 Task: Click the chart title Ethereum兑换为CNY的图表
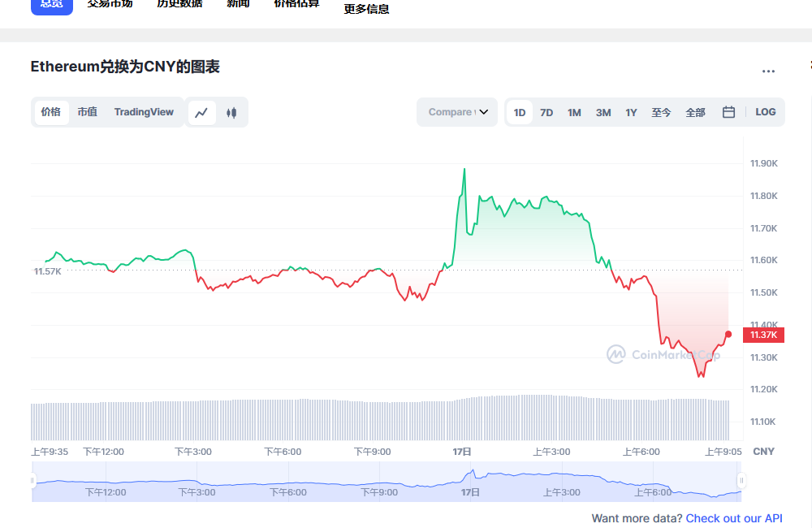click(125, 67)
